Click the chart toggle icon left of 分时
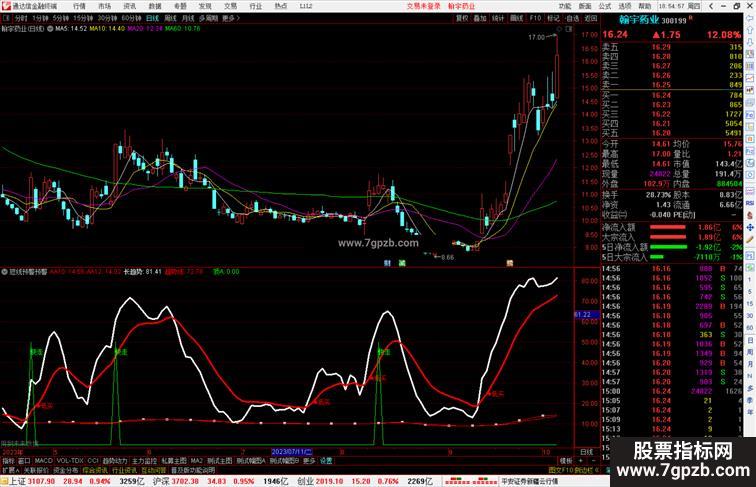This screenshot has height=487, width=756. (6, 18)
